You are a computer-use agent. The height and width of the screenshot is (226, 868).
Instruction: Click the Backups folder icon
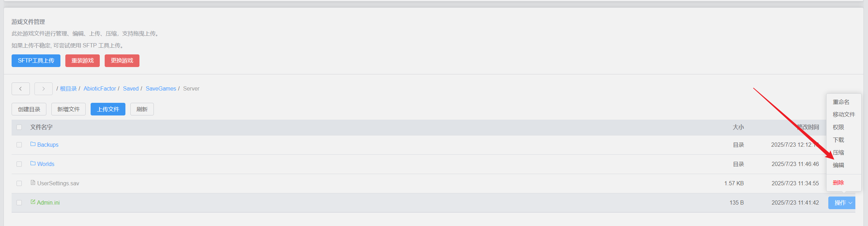coord(33,144)
